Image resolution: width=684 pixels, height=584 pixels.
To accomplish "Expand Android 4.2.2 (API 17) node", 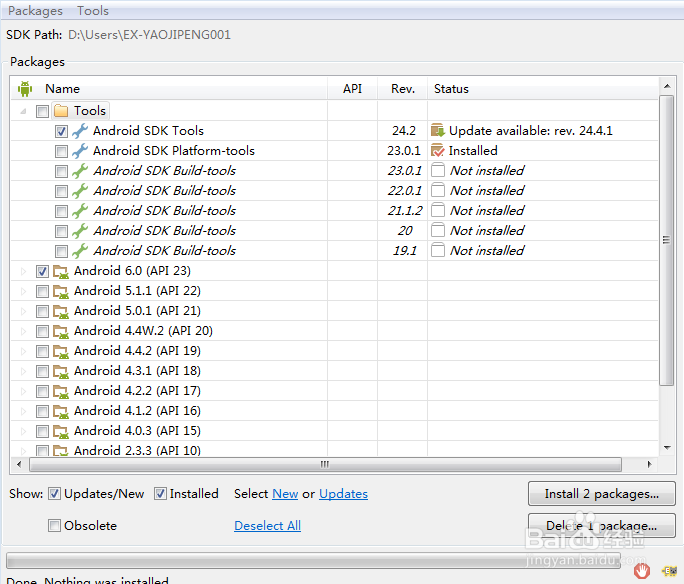I will (24, 392).
